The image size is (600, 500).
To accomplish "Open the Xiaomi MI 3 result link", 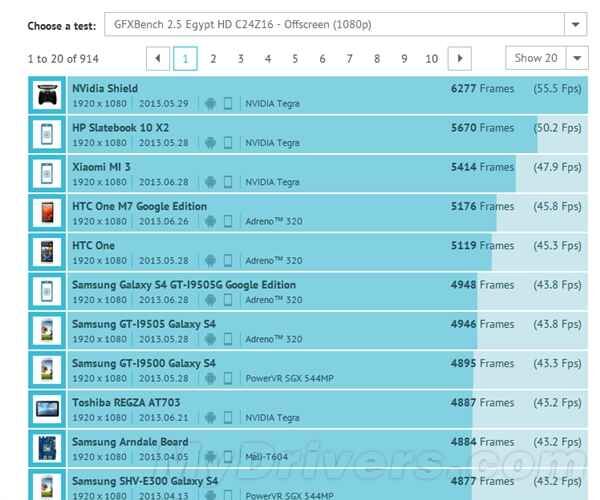I will point(101,167).
